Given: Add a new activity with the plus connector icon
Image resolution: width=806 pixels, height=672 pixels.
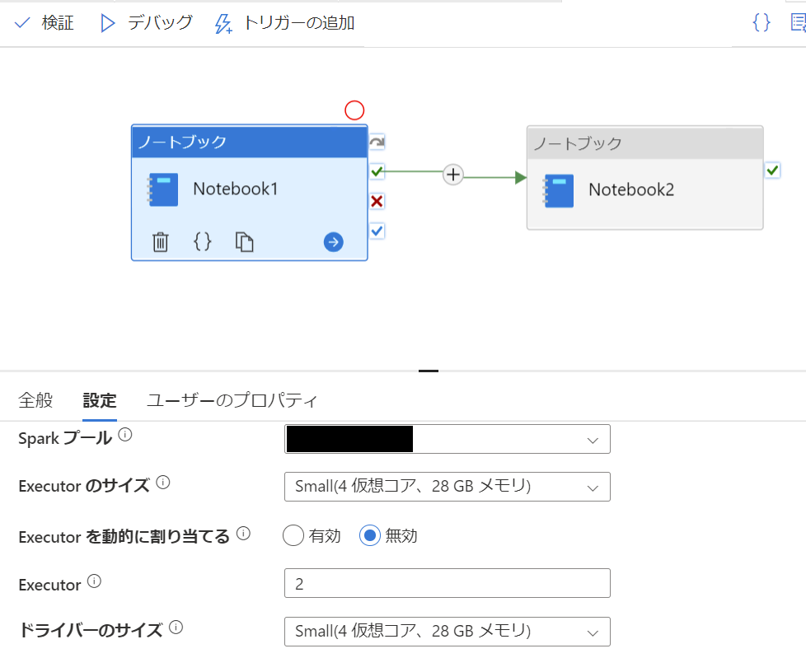Looking at the screenshot, I should tap(452, 174).
